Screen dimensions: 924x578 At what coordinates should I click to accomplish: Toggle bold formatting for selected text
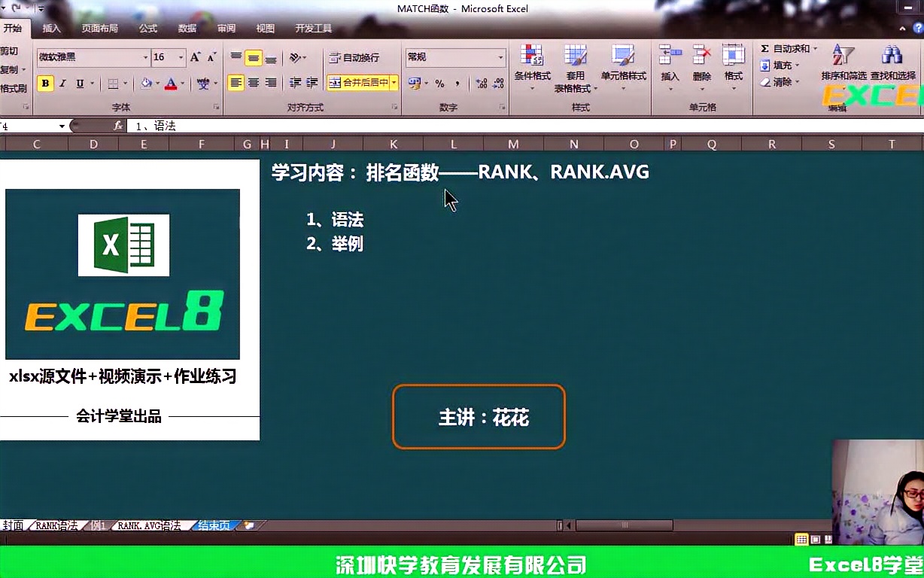pos(45,83)
